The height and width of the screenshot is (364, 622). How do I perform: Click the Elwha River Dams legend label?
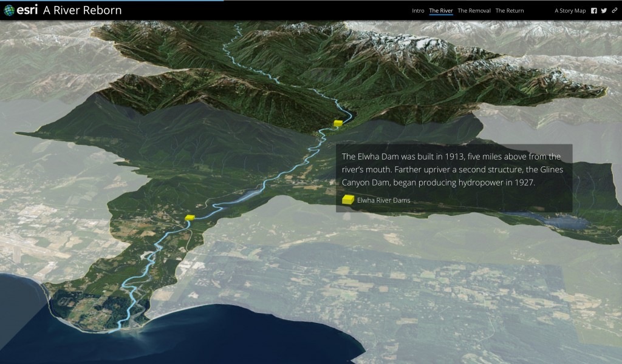pos(384,200)
